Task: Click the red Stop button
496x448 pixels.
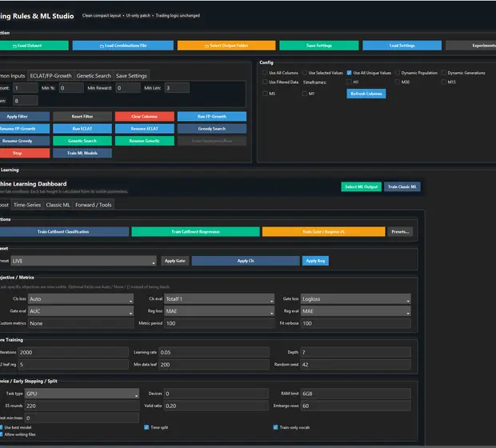Action: click(25, 153)
